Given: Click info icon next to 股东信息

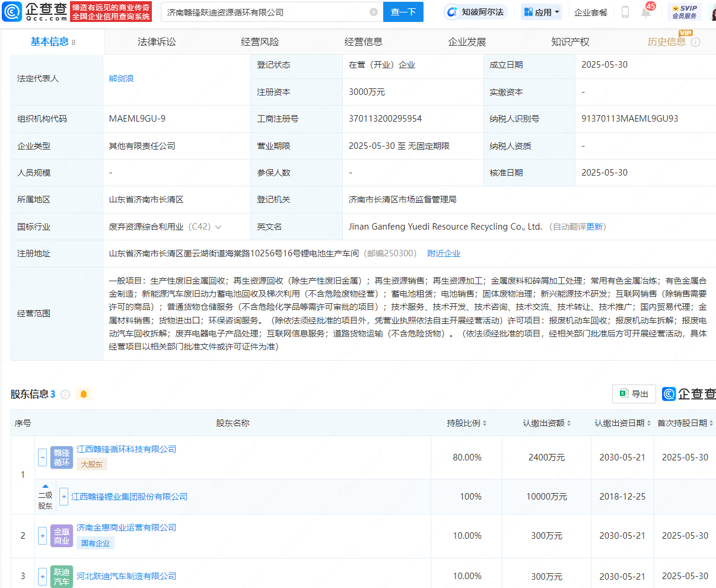Looking at the screenshot, I should (65, 395).
